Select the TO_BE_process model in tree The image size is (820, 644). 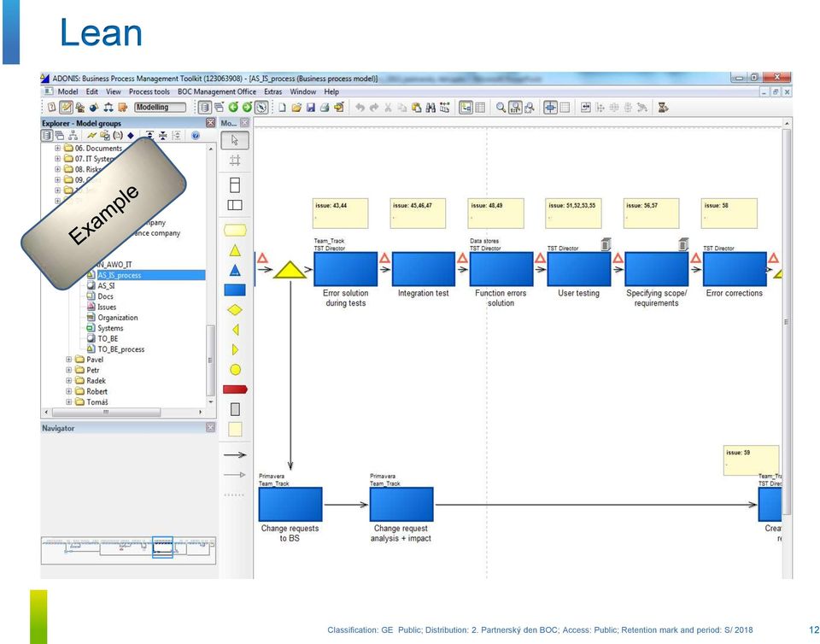click(120, 349)
